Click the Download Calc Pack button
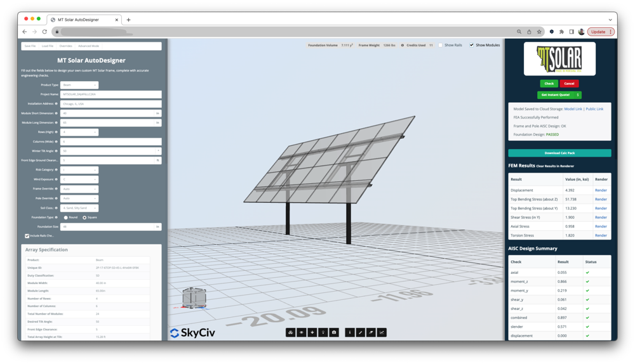 click(559, 153)
